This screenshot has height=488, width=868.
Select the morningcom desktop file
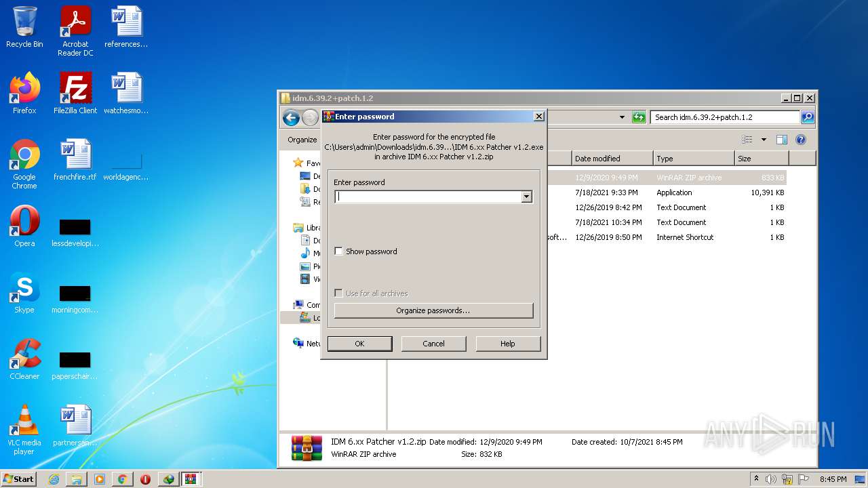click(x=75, y=300)
